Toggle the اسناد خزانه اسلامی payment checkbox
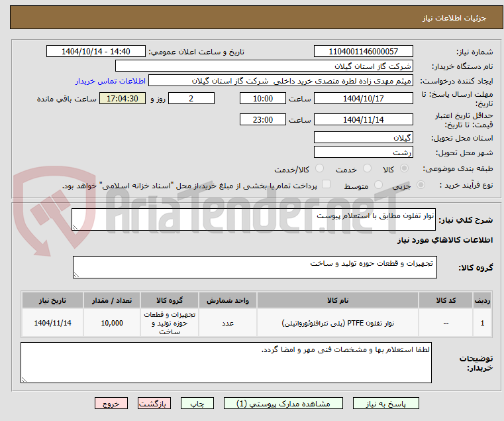 327,184
